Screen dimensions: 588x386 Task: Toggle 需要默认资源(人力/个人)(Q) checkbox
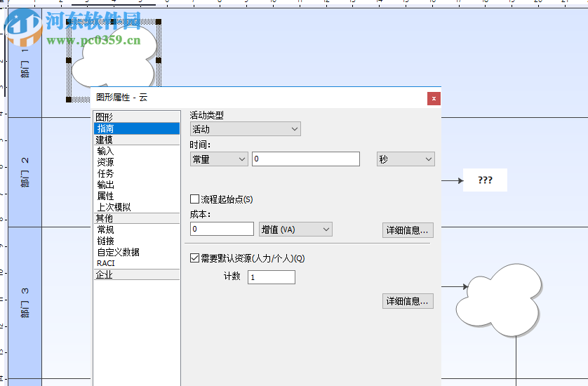coord(194,258)
